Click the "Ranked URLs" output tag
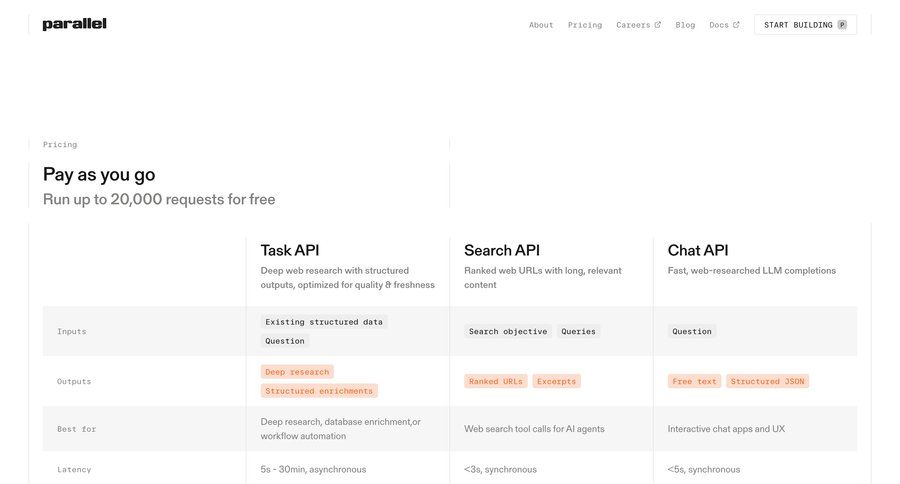The image size is (900, 484). click(496, 381)
